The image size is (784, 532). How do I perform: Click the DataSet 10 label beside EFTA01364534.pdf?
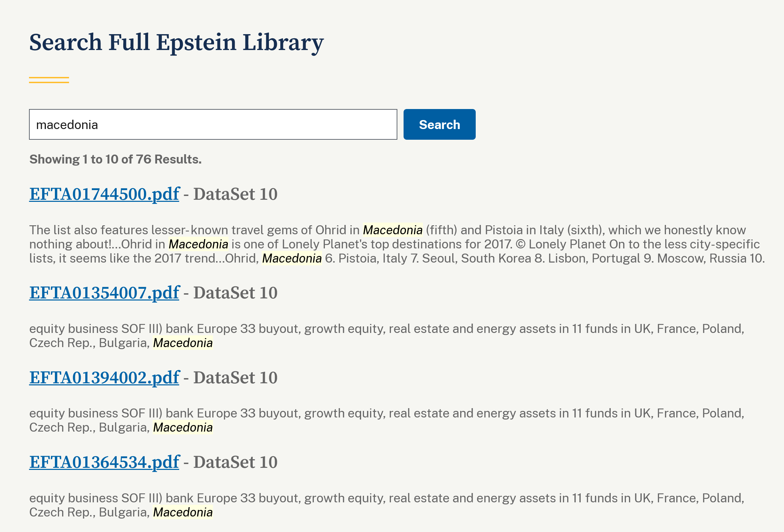coord(235,462)
